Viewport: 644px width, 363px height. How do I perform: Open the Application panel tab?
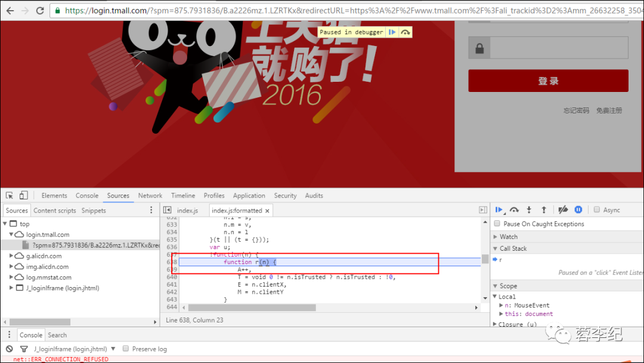coord(249,196)
